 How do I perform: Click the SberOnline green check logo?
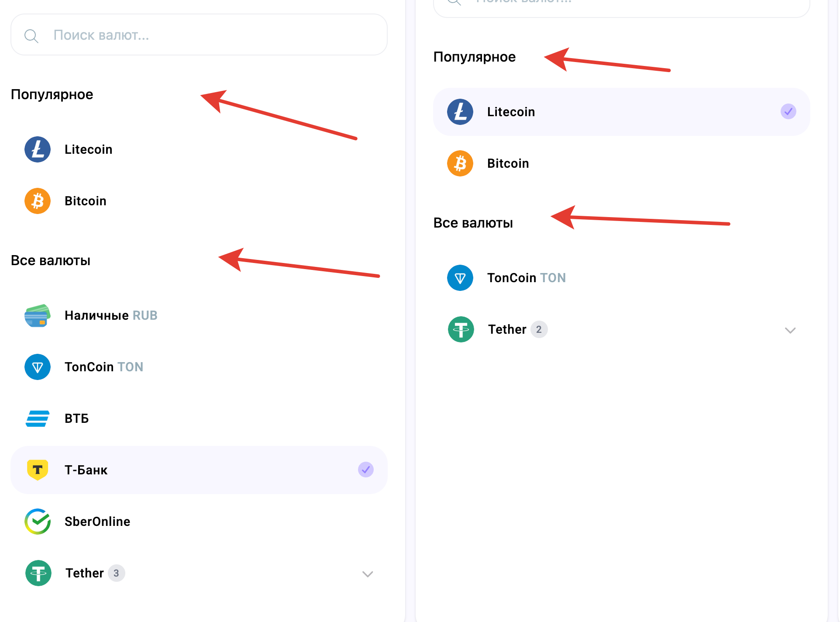(x=38, y=522)
